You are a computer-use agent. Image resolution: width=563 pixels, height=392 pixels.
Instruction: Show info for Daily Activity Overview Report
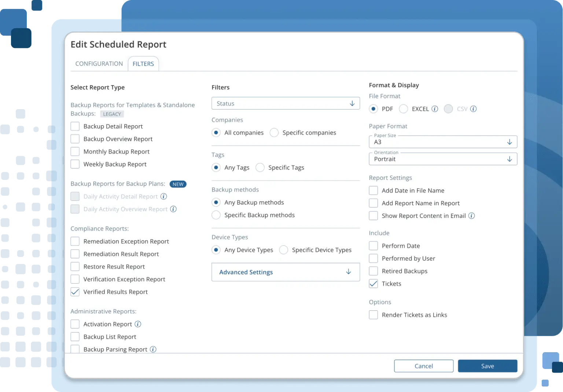point(173,209)
